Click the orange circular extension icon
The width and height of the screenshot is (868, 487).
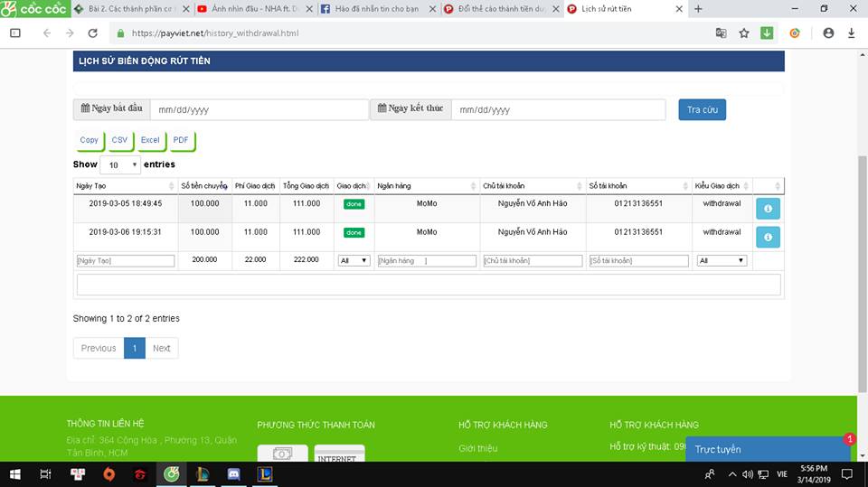pyautogui.click(x=795, y=33)
